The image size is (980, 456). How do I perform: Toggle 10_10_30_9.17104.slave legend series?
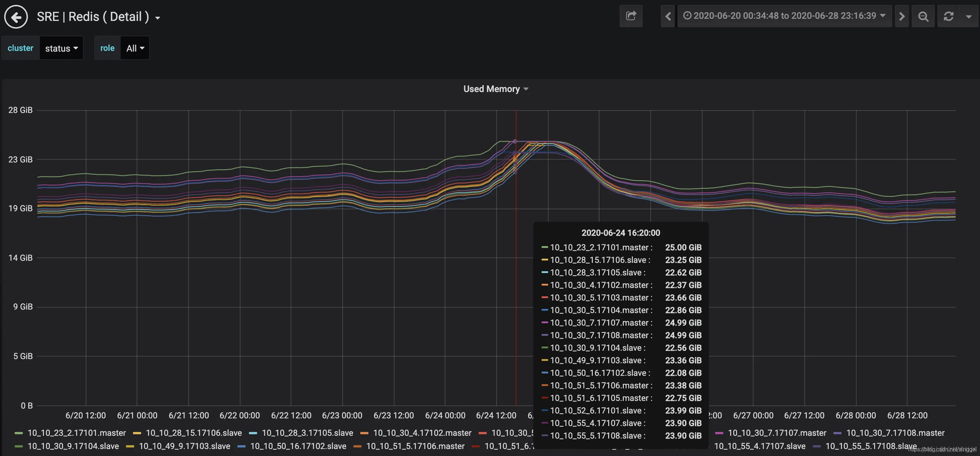73,446
